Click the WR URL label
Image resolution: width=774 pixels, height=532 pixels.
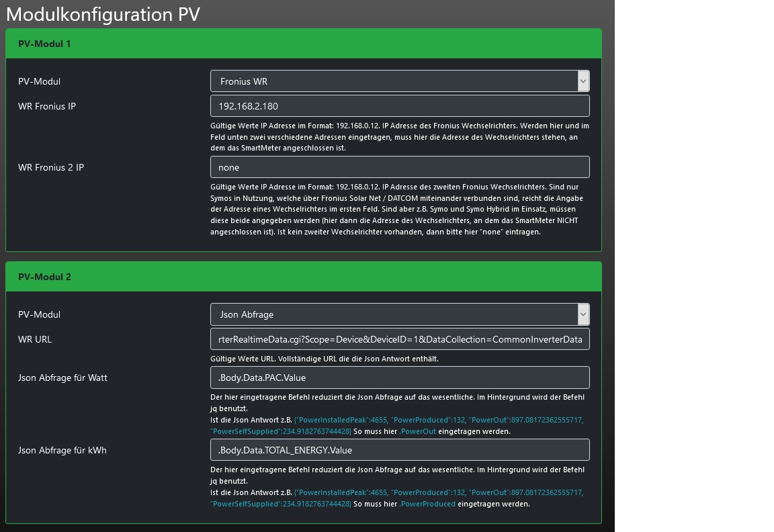[35, 339]
